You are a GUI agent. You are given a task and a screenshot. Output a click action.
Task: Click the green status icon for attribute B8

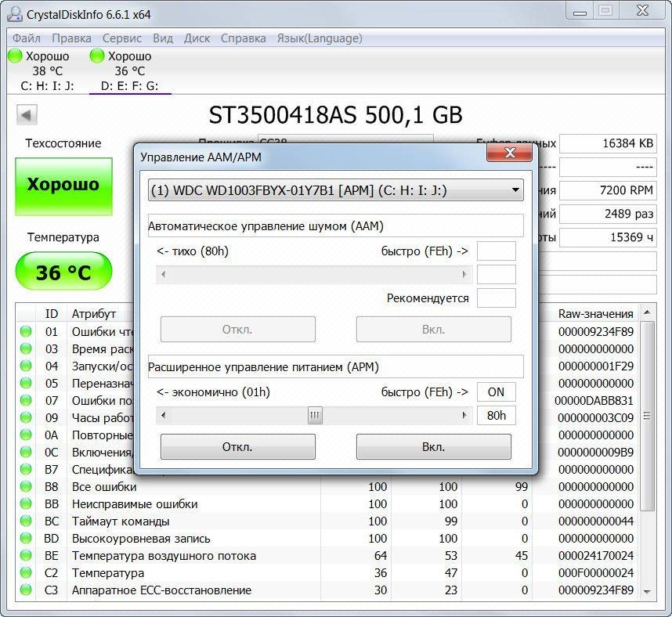tap(26, 487)
